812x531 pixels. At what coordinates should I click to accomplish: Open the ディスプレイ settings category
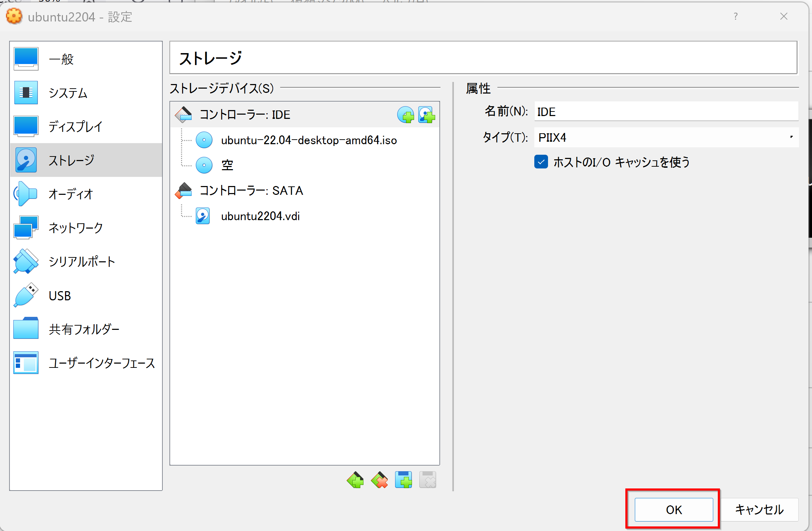pyautogui.click(x=86, y=126)
